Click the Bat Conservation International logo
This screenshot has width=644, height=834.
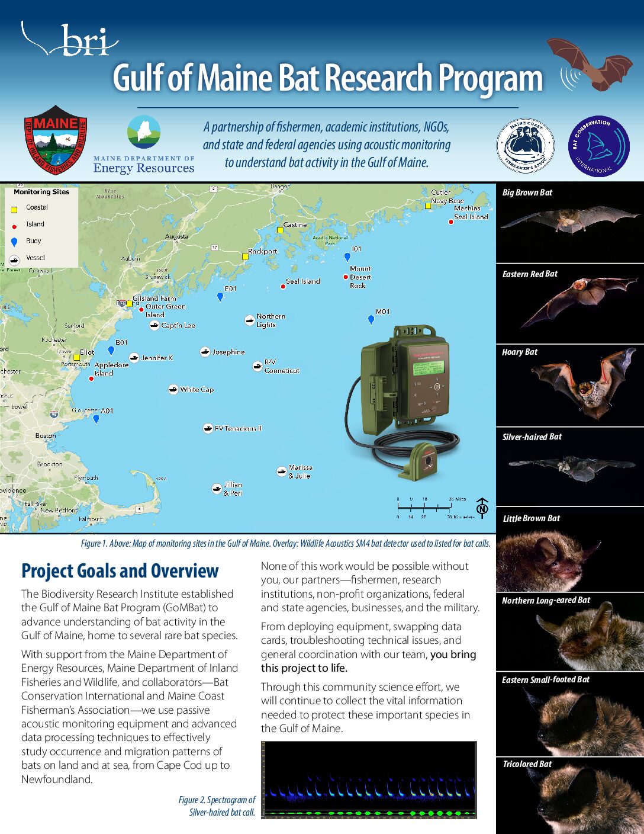(x=598, y=146)
